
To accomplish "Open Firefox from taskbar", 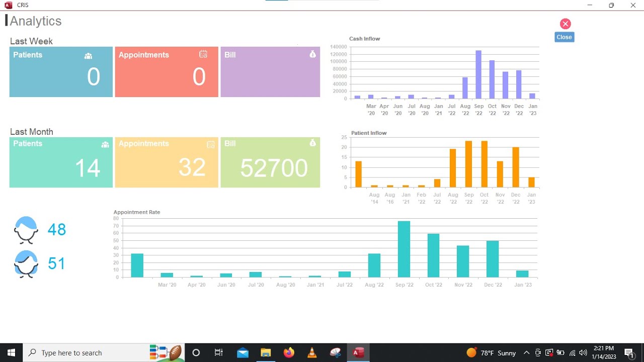I will (x=289, y=352).
